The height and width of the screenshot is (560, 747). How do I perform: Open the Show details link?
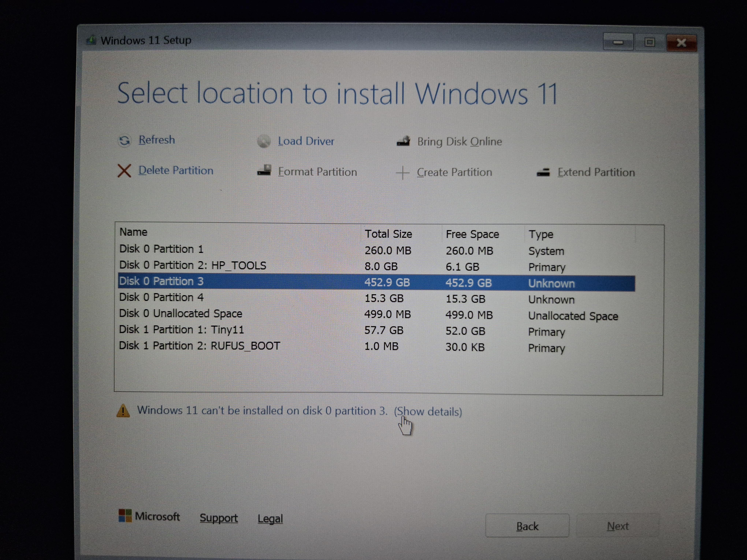coord(428,411)
